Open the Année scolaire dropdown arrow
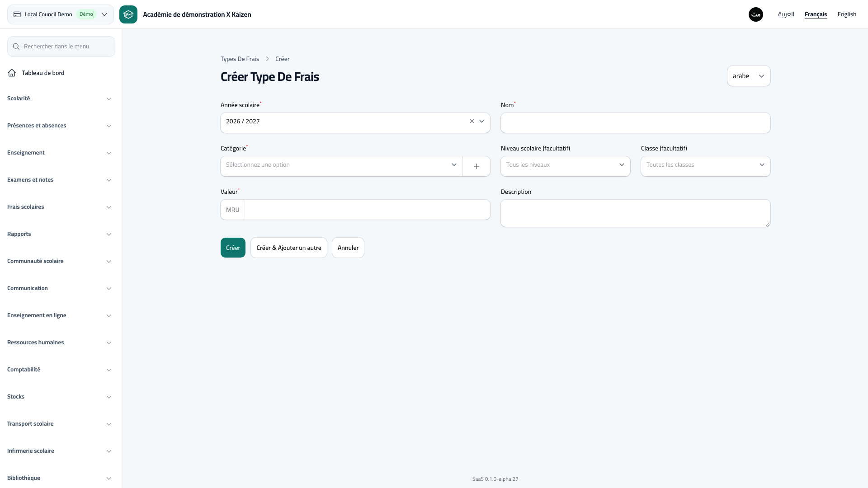This screenshot has width=868, height=488. [482, 121]
